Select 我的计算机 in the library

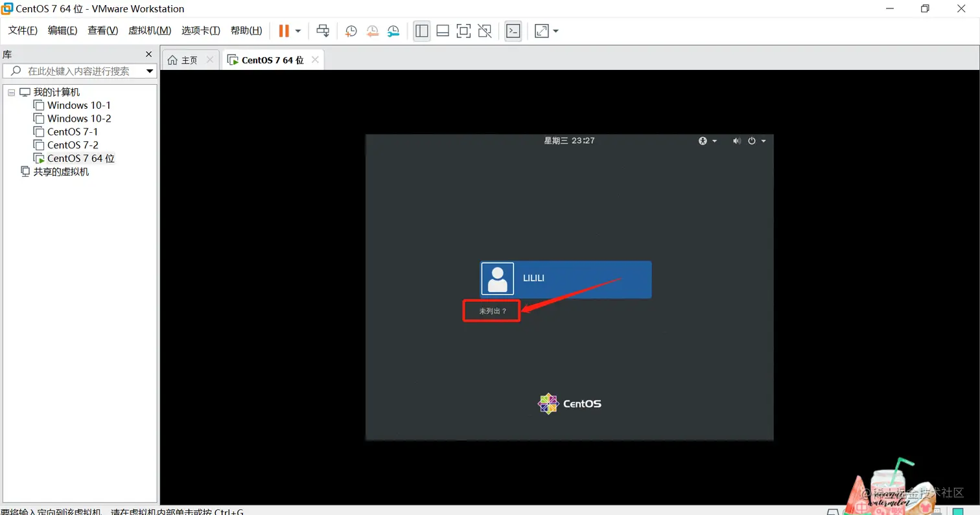(x=56, y=92)
